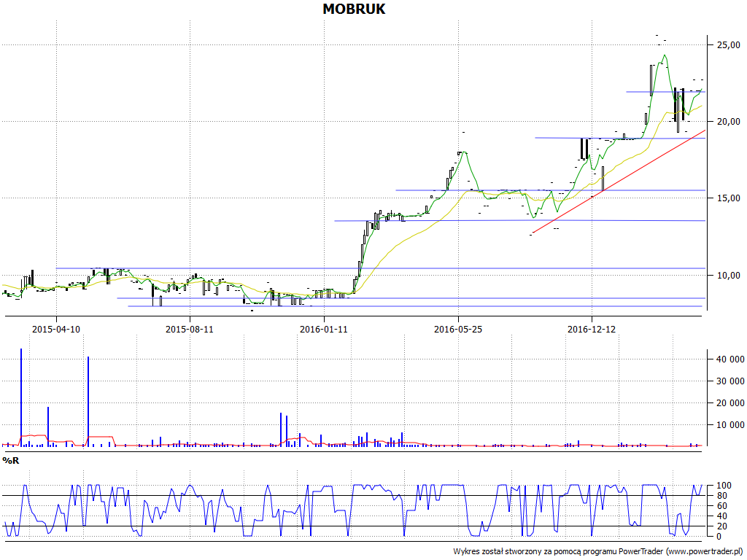Click the 0 level on %R axis
The image size is (747, 560).
[719, 537]
